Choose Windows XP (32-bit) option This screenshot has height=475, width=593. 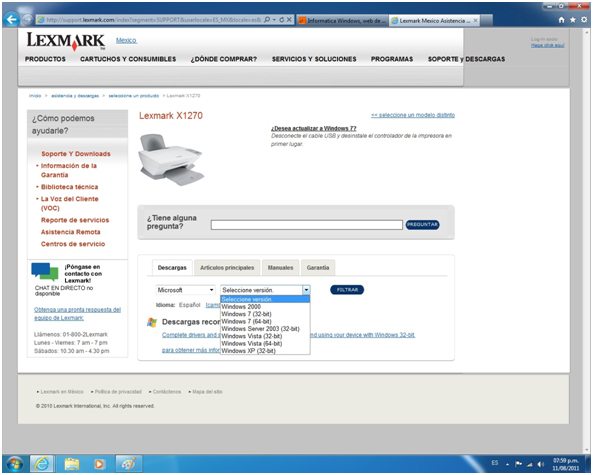click(x=265, y=351)
